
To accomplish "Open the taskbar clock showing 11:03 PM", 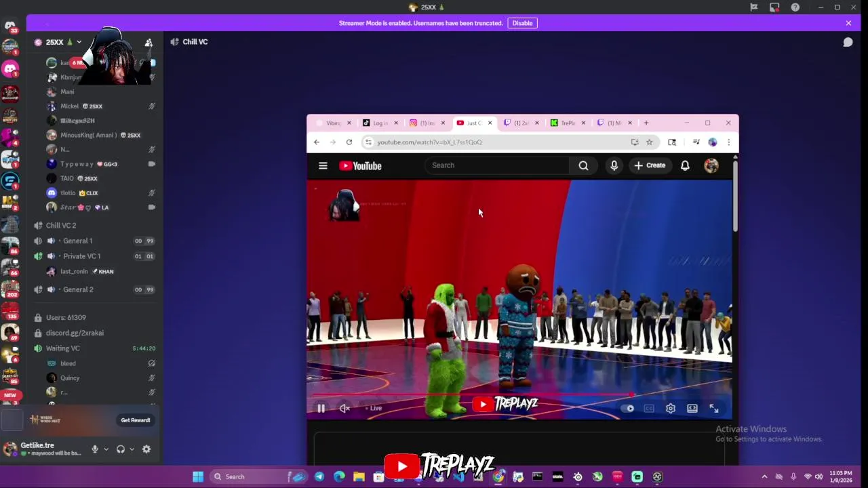I will coord(840,476).
